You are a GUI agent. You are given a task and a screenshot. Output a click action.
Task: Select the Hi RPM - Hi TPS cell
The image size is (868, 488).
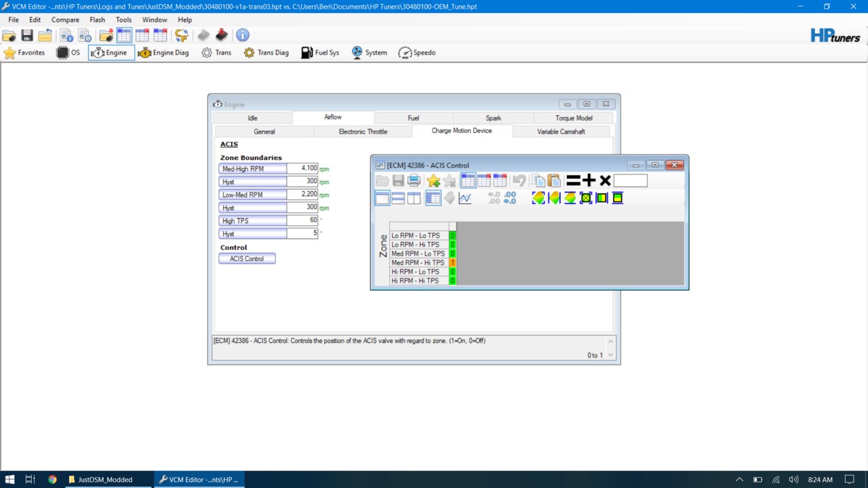[452, 281]
